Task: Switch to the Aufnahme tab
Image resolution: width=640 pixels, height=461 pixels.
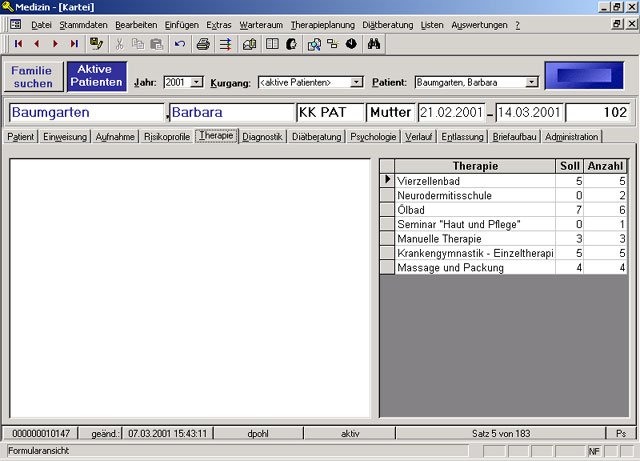Action: [115, 137]
